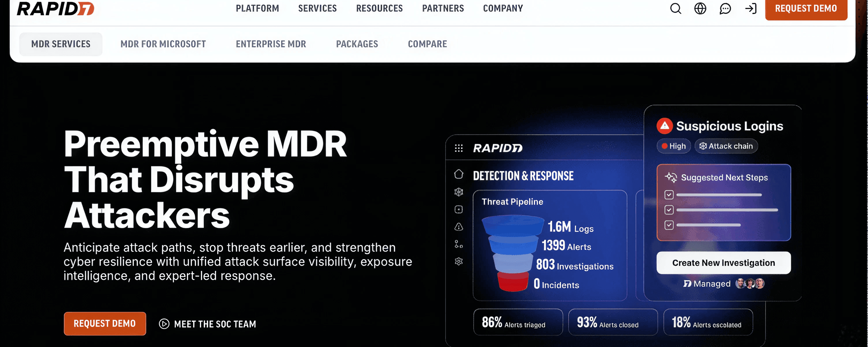Open the Partners menu
This screenshot has height=347, width=868.
443,8
